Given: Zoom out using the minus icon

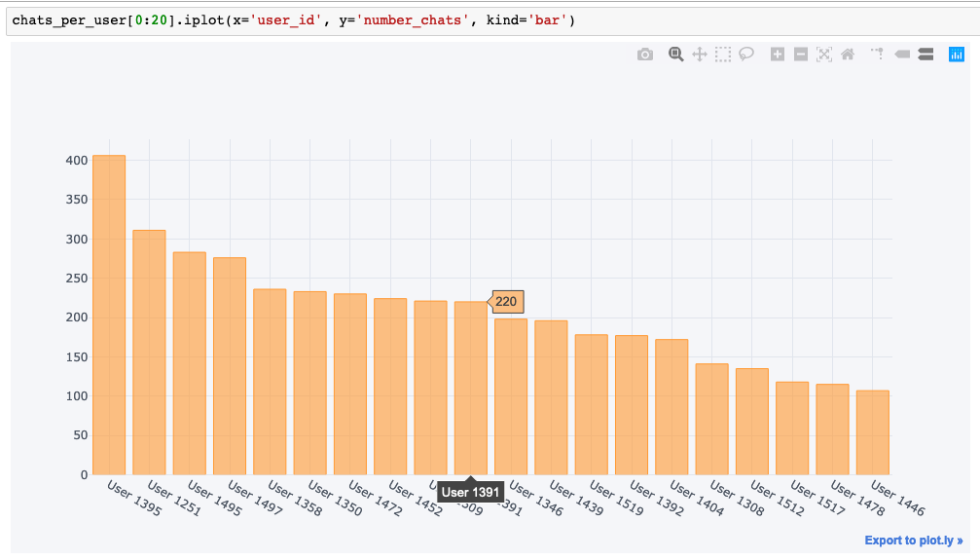Looking at the screenshot, I should tap(801, 55).
